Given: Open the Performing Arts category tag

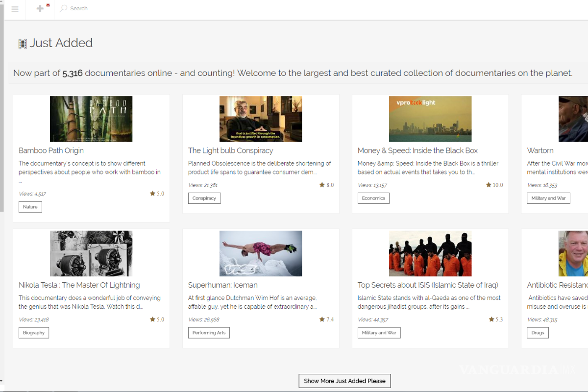Looking at the screenshot, I should (209, 333).
